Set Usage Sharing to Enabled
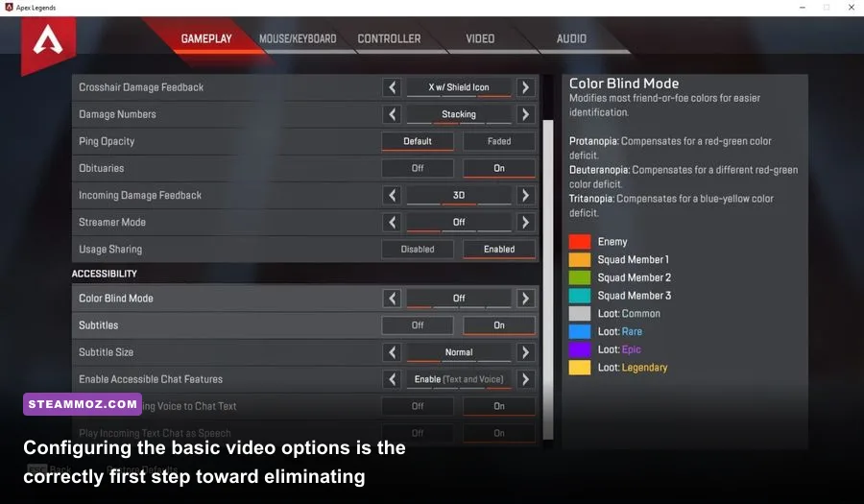 [x=499, y=249]
